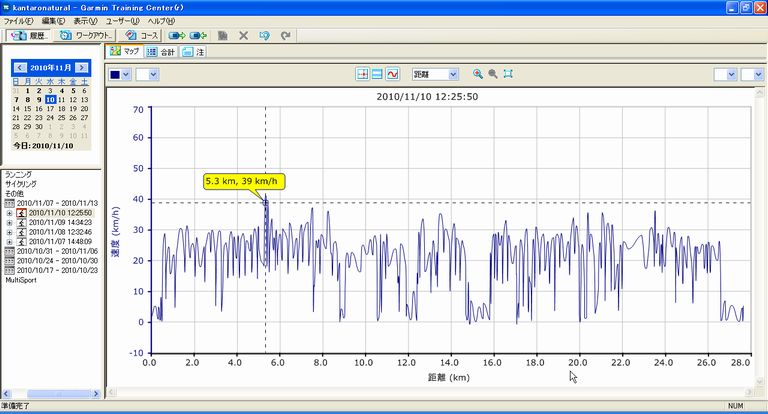Viewport: 768px width, 414px height.
Task: Open the ワークアウト workouts view
Action: [86, 35]
